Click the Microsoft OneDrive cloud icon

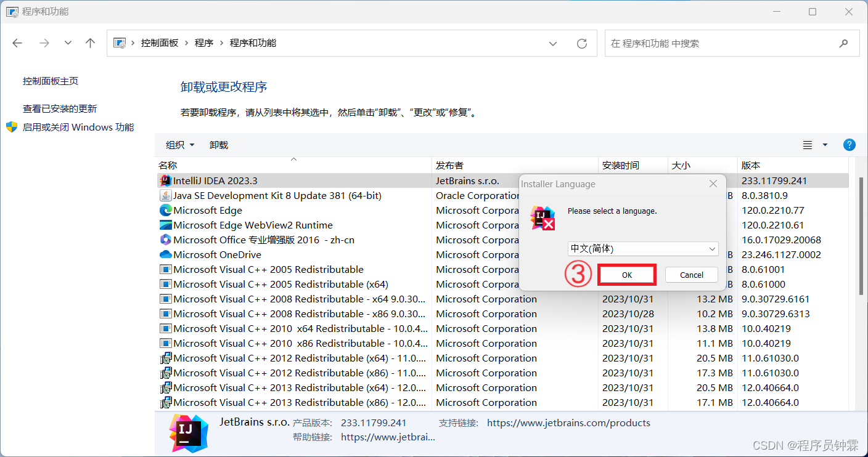(165, 254)
